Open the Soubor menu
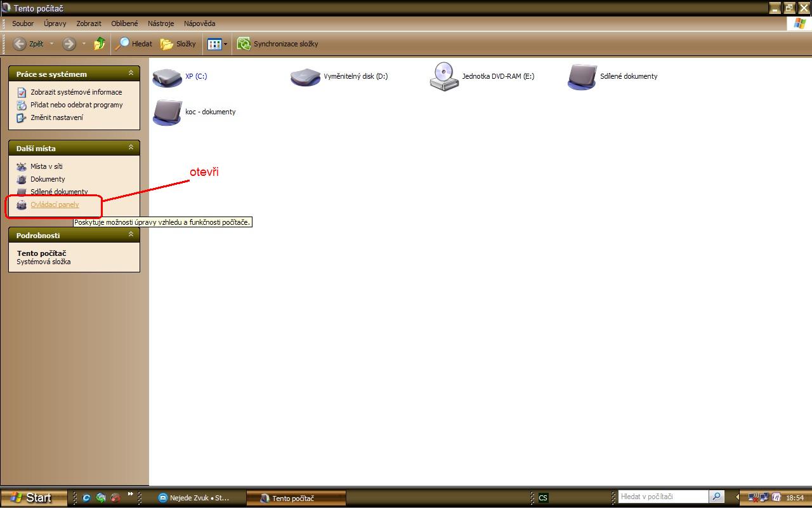Screen dimensions: 812x508 [x=23, y=23]
